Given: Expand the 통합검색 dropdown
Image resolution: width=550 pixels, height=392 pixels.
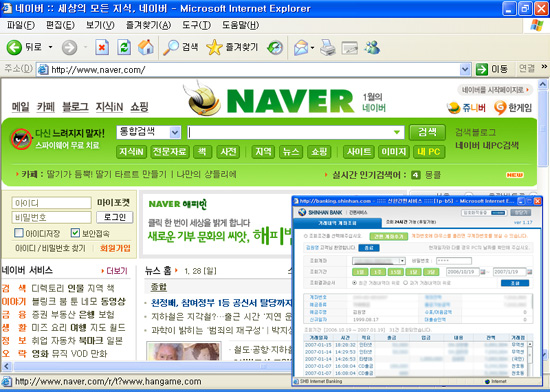Looking at the screenshot, I should [x=175, y=133].
